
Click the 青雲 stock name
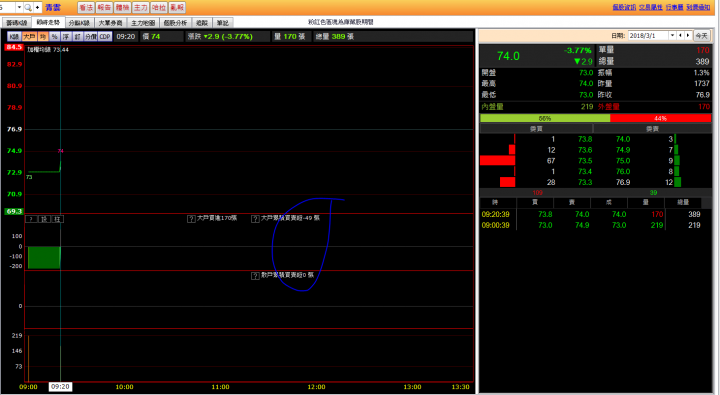53,7
